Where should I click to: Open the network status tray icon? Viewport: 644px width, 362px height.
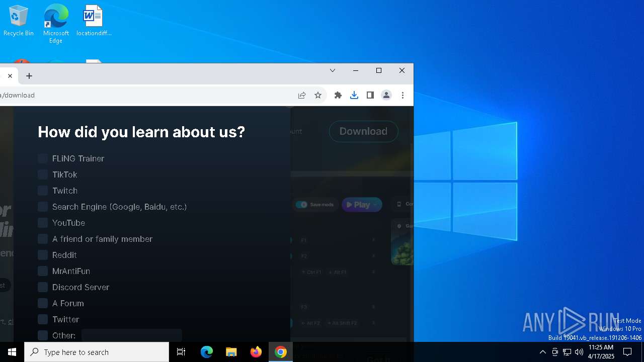pyautogui.click(x=567, y=352)
